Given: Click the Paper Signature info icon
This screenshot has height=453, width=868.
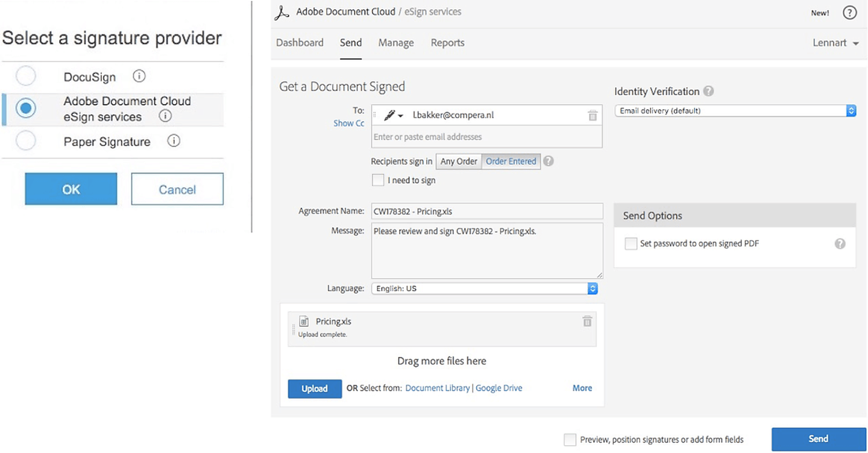Looking at the screenshot, I should 174,141.
